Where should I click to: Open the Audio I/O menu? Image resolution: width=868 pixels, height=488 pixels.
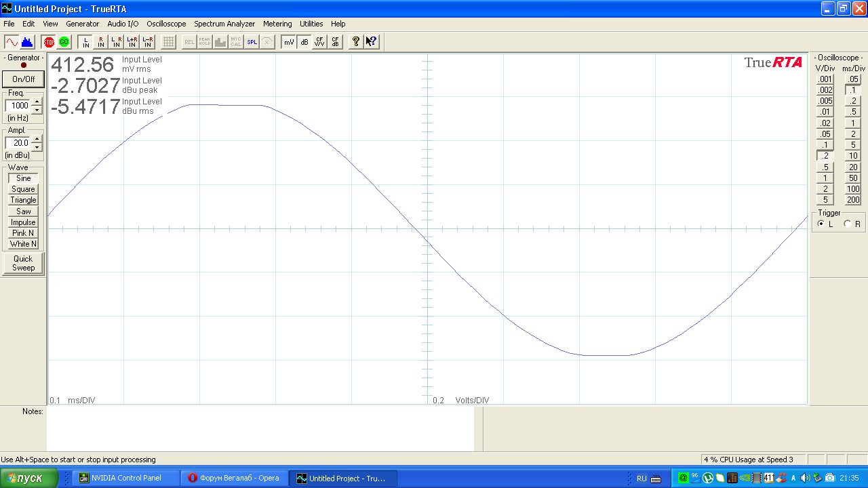123,24
